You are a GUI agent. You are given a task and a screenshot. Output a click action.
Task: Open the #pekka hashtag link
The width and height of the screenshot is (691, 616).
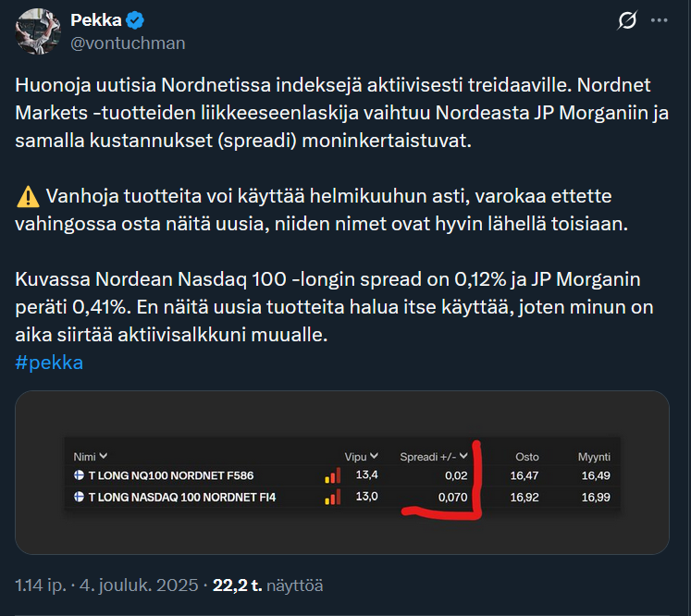tap(49, 362)
